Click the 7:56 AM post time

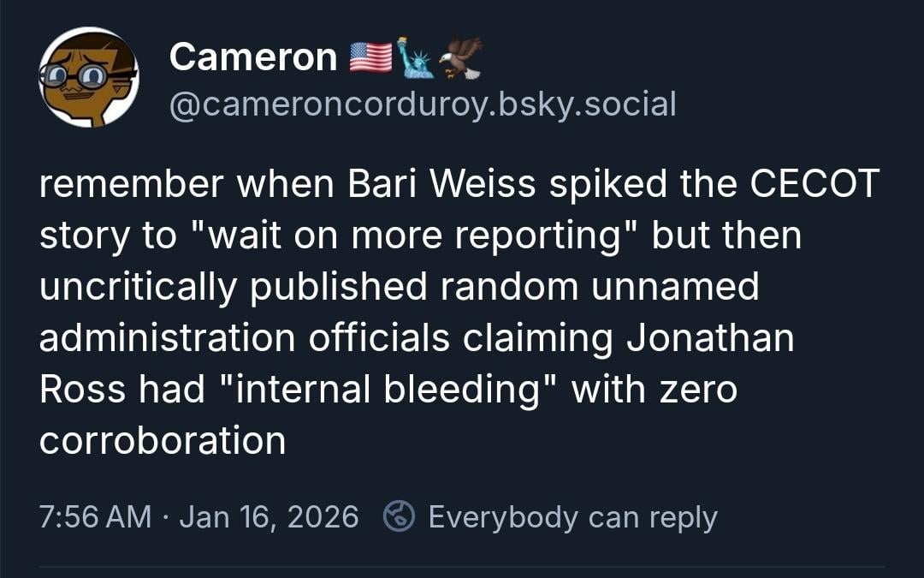pos(95,517)
